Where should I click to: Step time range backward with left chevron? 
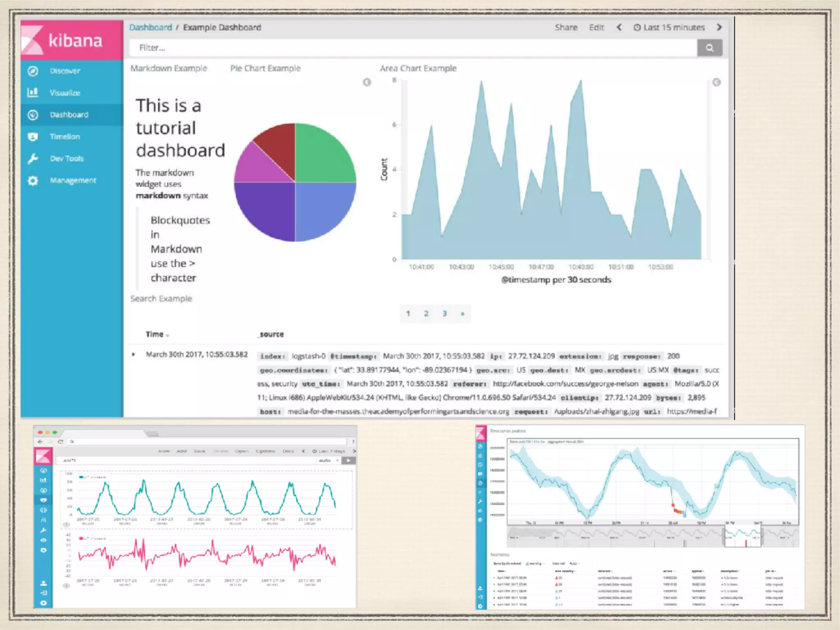click(x=619, y=27)
